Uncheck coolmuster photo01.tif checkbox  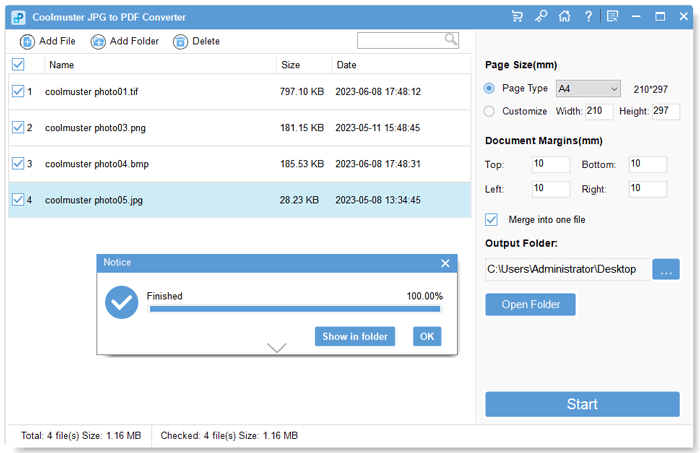pyautogui.click(x=18, y=92)
